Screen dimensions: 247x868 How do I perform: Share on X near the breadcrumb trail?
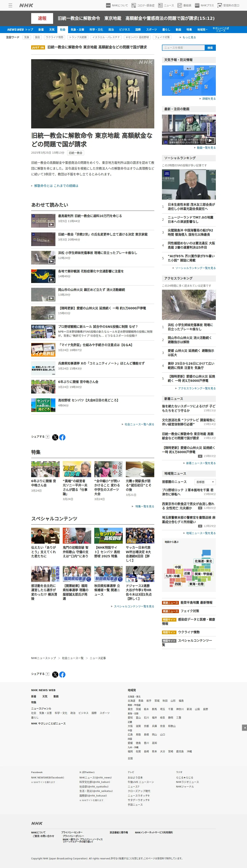point(55,674)
